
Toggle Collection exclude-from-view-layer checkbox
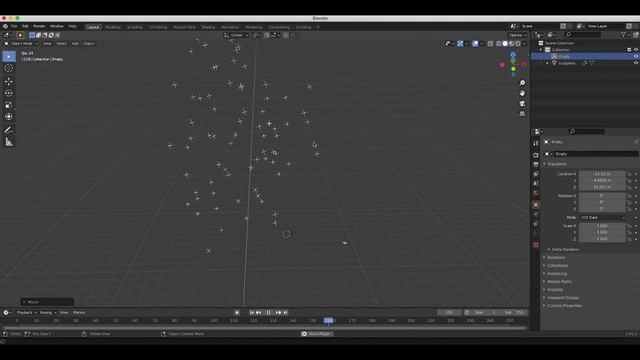[629, 50]
